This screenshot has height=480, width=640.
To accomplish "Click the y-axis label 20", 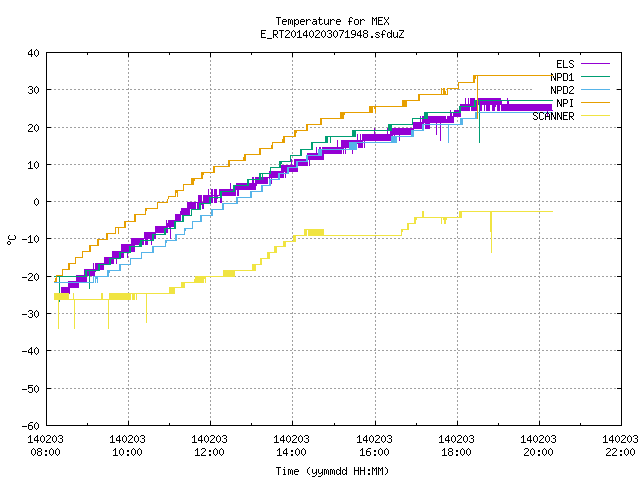I will (33, 127).
